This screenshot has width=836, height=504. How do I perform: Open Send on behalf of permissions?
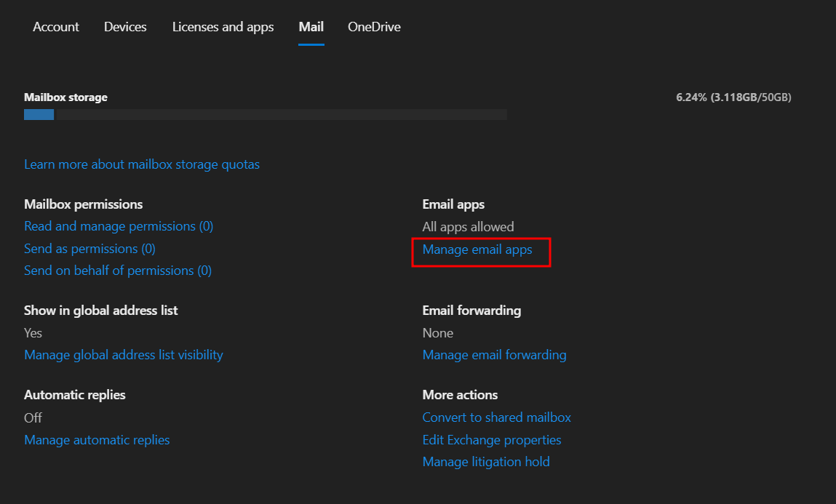118,271
